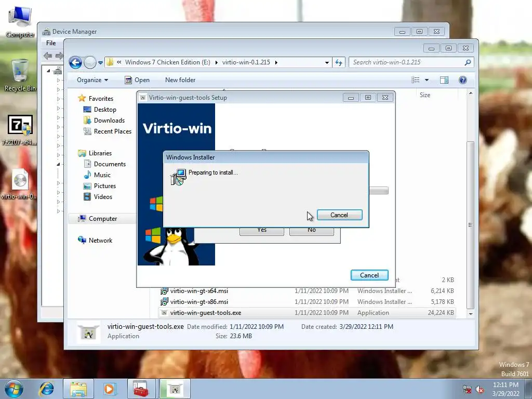The height and width of the screenshot is (399, 532).
Task: Select Libraries in navigation pane
Action: [x=95, y=153]
